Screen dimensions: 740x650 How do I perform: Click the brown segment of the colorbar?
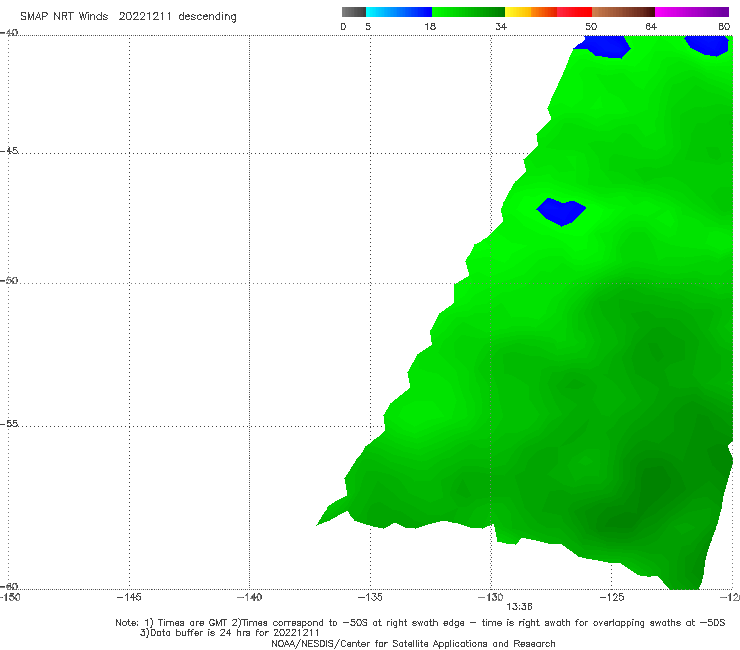623,12
